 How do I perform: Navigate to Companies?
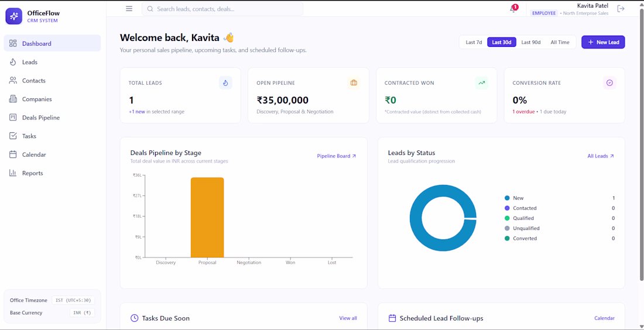[52, 99]
